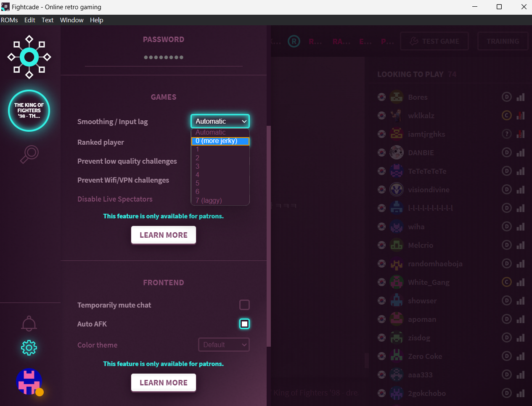532x406 pixels.
Task: Click Prevent Wifi/VPN challenges label
Action: coord(123,180)
